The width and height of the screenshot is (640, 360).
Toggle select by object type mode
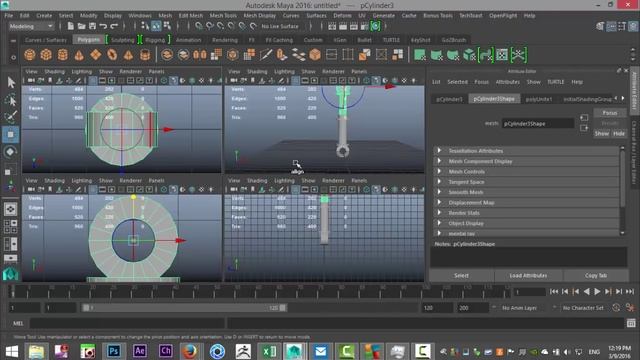tap(156, 26)
